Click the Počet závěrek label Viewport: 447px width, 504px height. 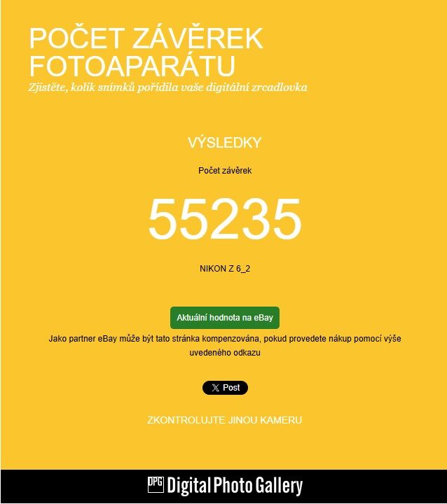225,170
